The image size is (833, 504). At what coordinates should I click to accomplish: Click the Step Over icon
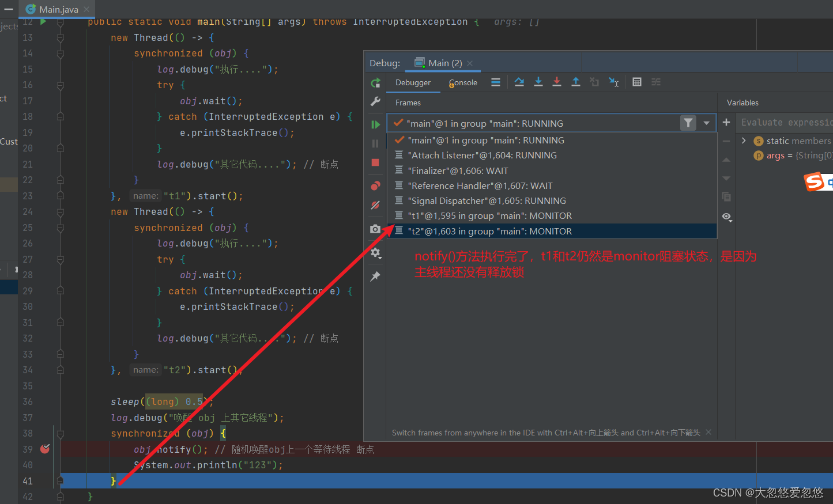[519, 82]
